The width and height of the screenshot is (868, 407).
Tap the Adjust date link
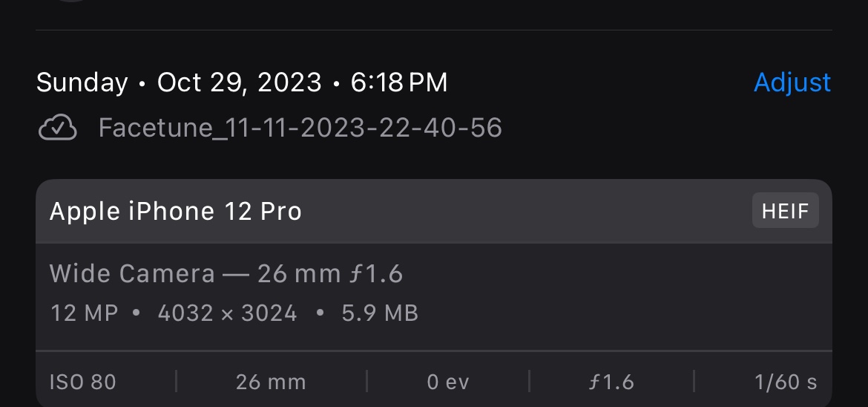point(792,82)
